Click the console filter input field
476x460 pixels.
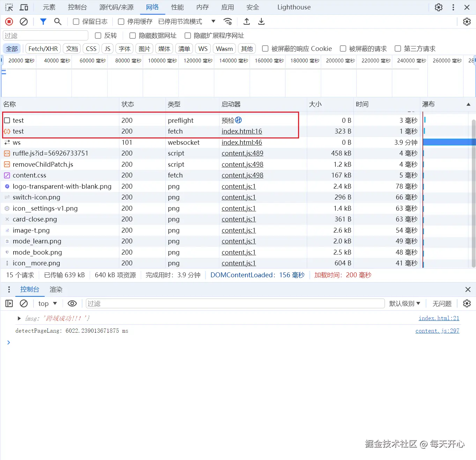(235, 303)
